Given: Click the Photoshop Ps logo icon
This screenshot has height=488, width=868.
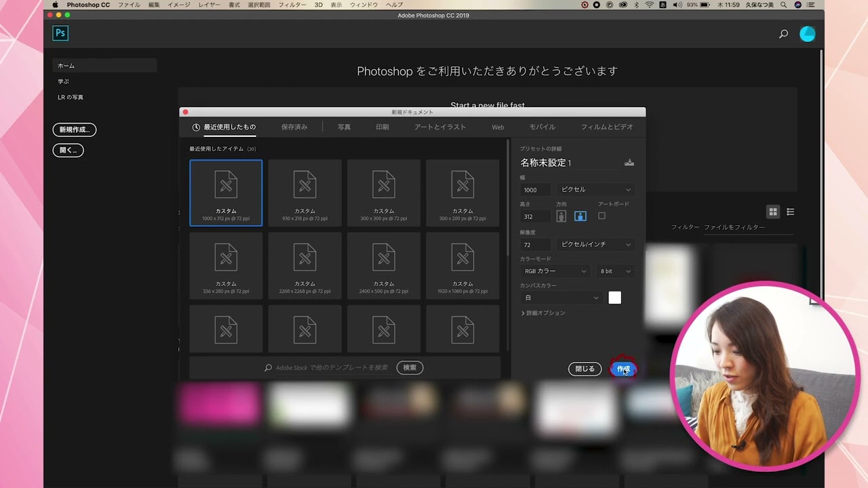Looking at the screenshot, I should click(x=60, y=33).
